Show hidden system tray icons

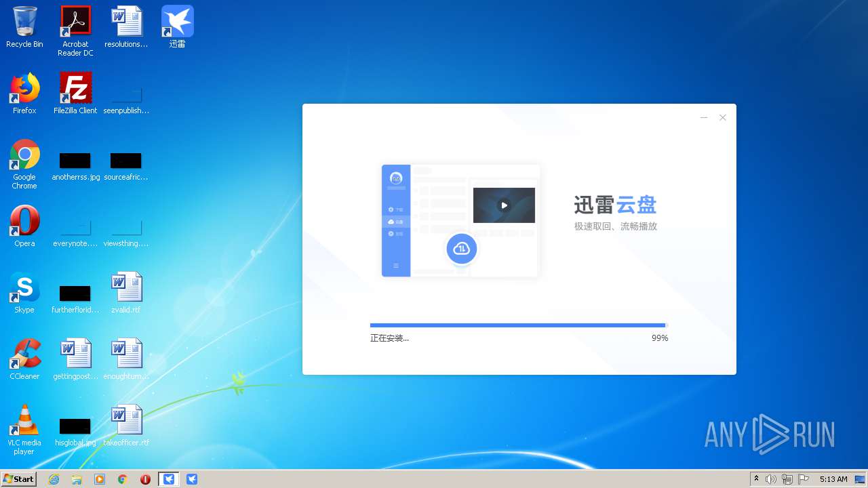click(757, 479)
